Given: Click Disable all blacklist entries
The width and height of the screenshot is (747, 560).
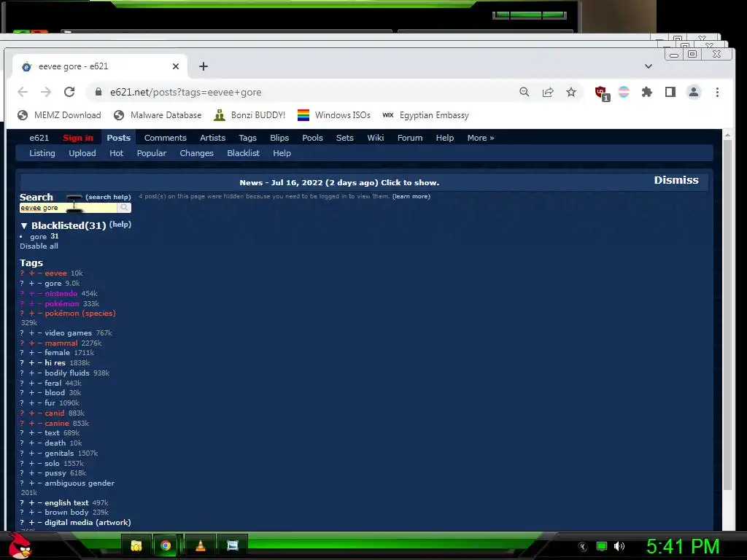Looking at the screenshot, I should tap(39, 246).
